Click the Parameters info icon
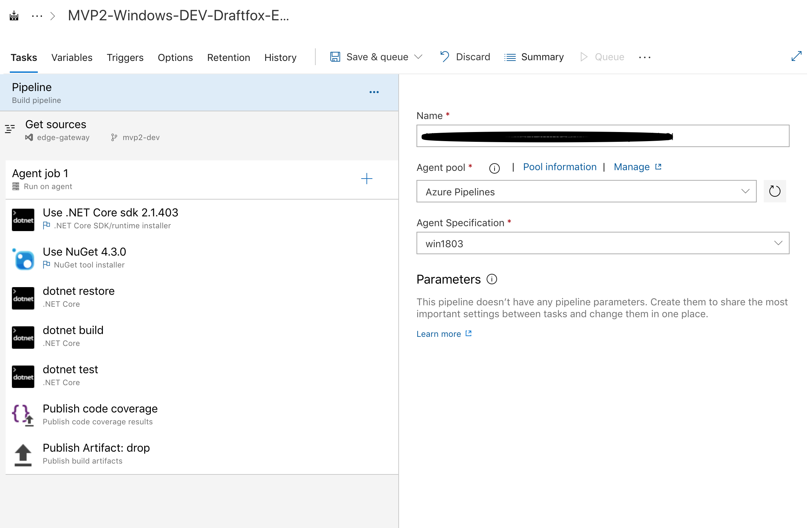Image resolution: width=812 pixels, height=528 pixels. pyautogui.click(x=492, y=279)
